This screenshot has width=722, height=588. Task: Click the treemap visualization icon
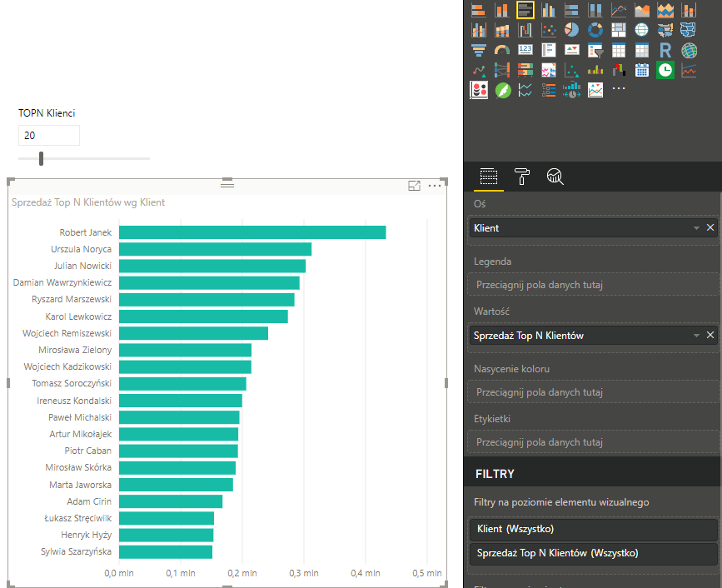point(618,30)
